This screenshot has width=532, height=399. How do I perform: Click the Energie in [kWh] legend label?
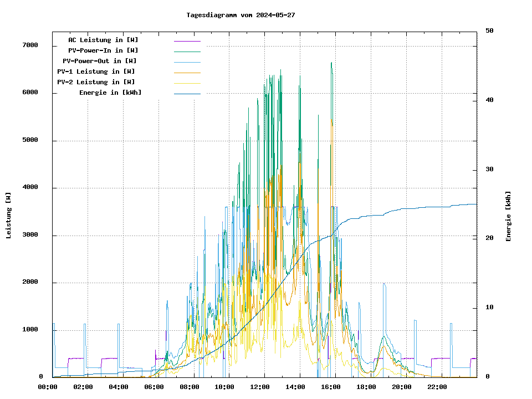[110, 93]
